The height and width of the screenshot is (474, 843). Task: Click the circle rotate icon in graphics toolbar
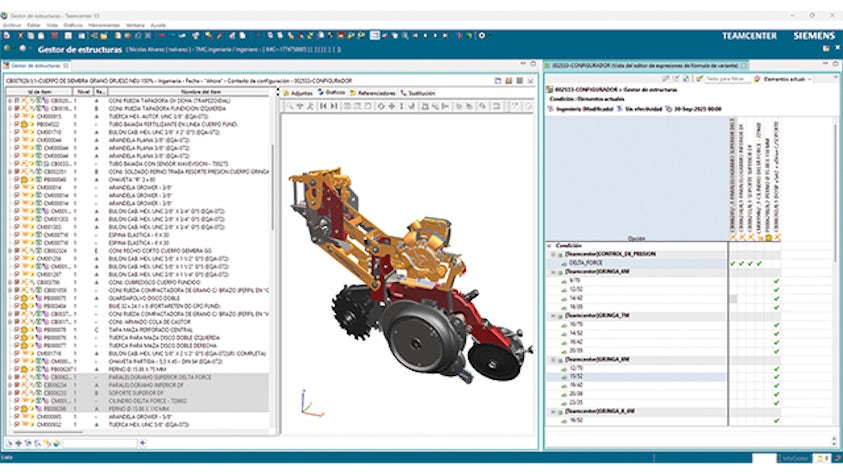[x=381, y=106]
